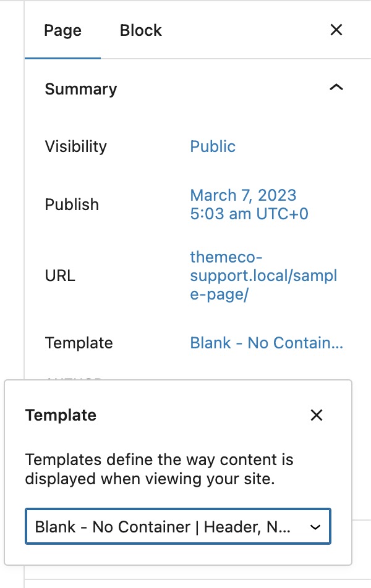
Task: Switch to the Block tab
Action: [x=140, y=30]
